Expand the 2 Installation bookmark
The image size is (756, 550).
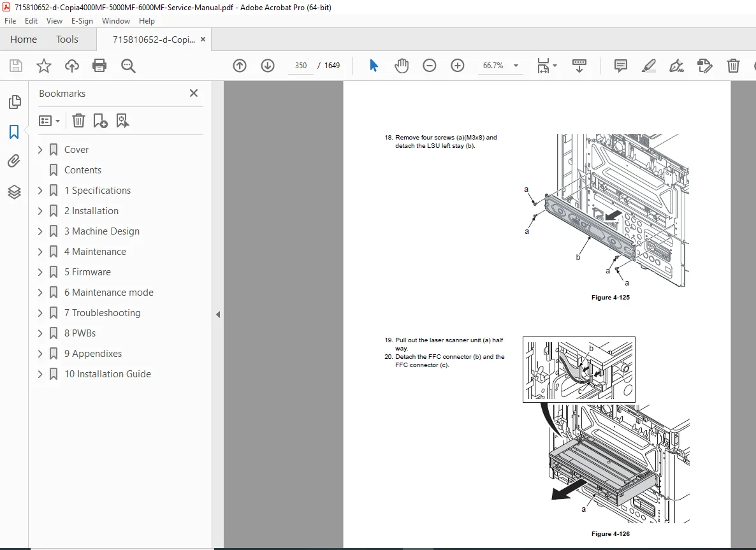point(40,211)
